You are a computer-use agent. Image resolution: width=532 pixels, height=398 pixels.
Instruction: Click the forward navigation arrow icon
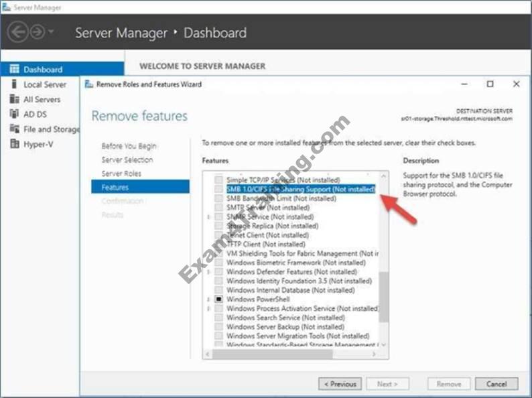pyautogui.click(x=37, y=32)
